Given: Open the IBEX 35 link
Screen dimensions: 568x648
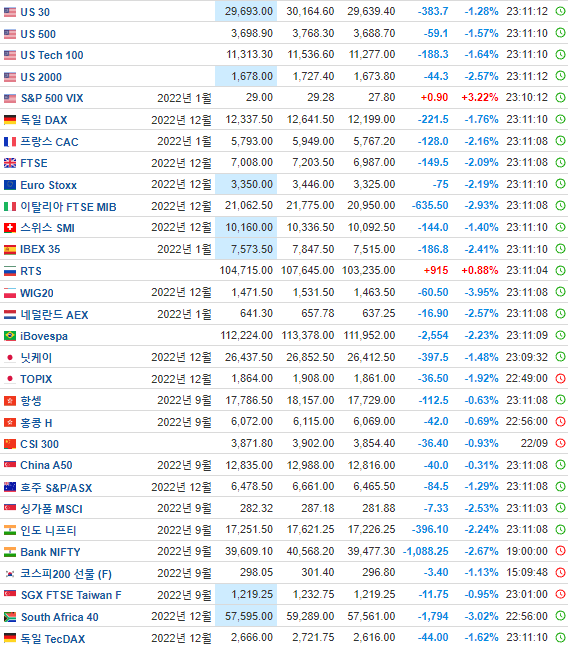Looking at the screenshot, I should [x=40, y=249].
